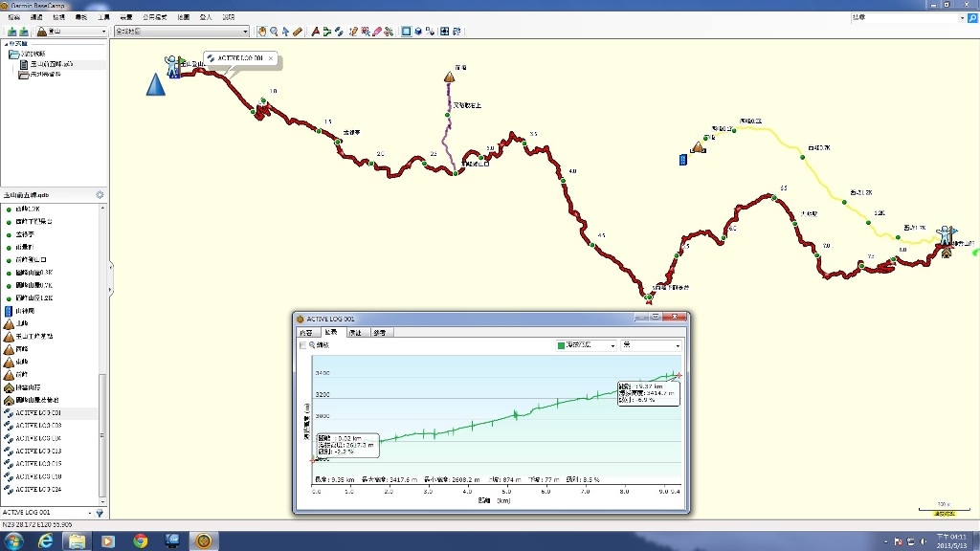Select the arrow Select tool
The image size is (980, 551).
coord(285,32)
